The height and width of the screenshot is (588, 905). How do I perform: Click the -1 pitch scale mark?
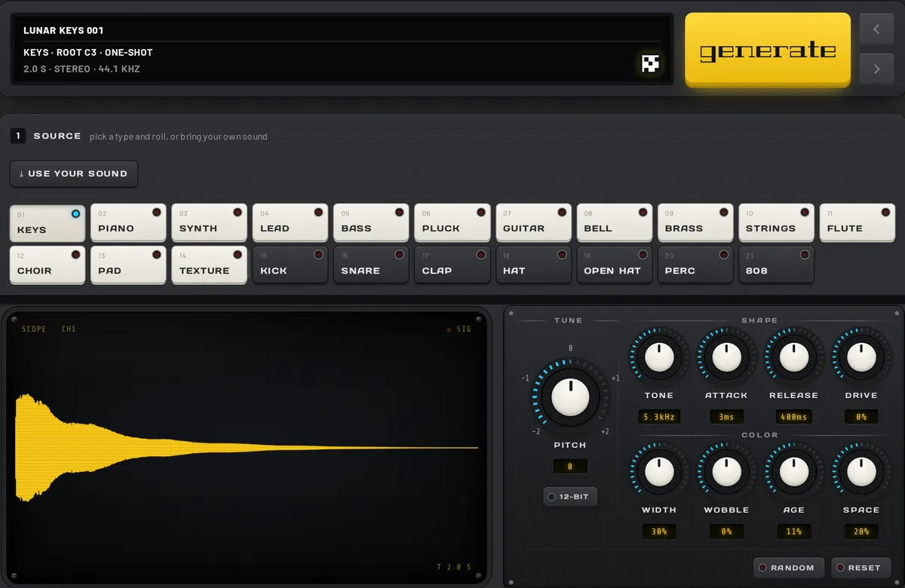pos(525,378)
